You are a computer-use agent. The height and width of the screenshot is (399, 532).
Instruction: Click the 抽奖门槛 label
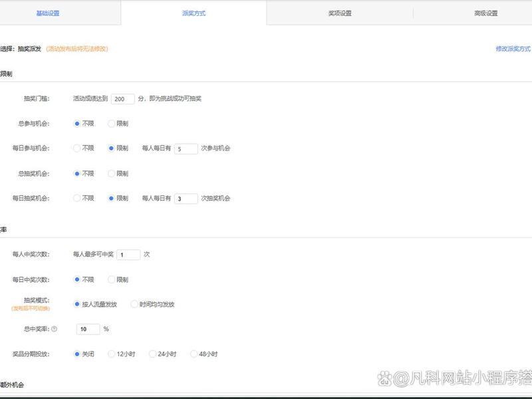(x=37, y=98)
